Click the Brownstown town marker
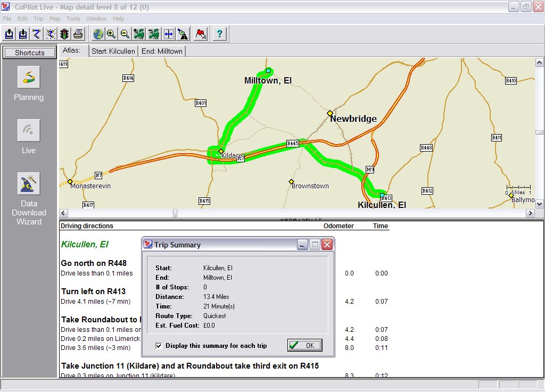The image size is (545, 392). click(x=291, y=181)
